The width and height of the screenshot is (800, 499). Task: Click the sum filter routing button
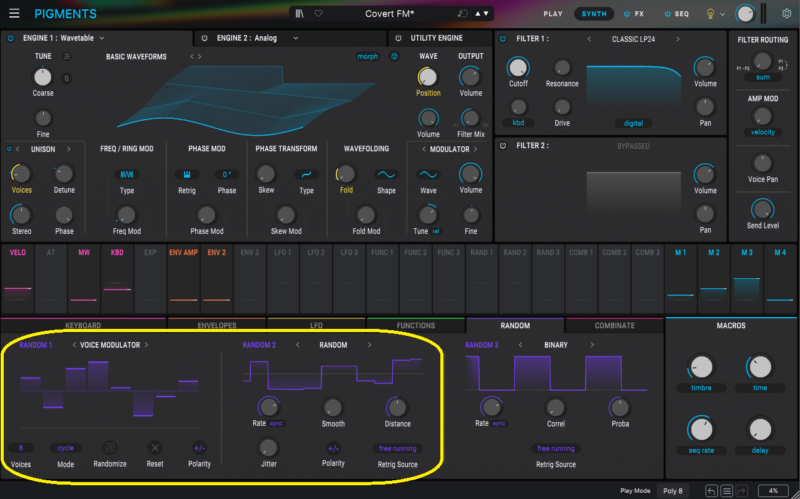(763, 77)
